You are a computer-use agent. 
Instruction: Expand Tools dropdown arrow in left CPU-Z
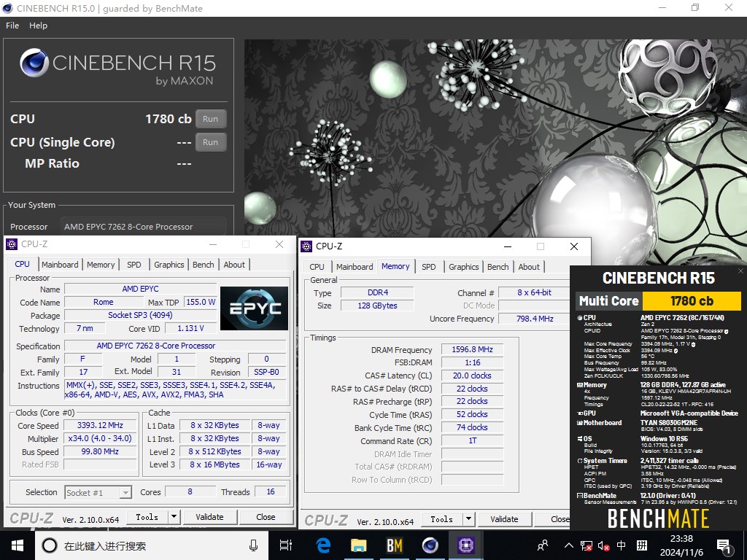174,517
